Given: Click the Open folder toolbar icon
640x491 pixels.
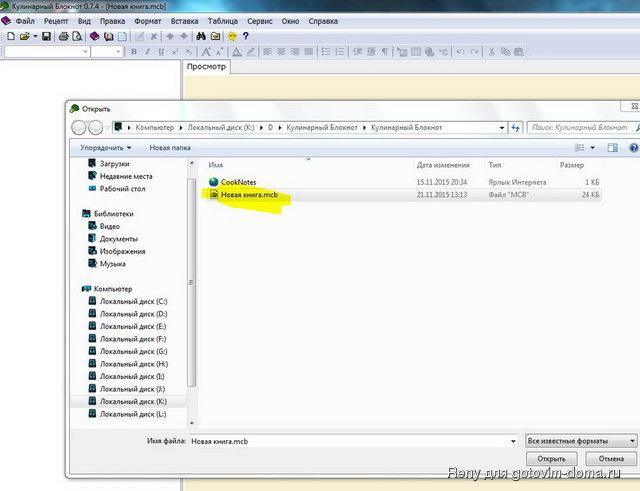Looking at the screenshot, I should (x=24, y=36).
